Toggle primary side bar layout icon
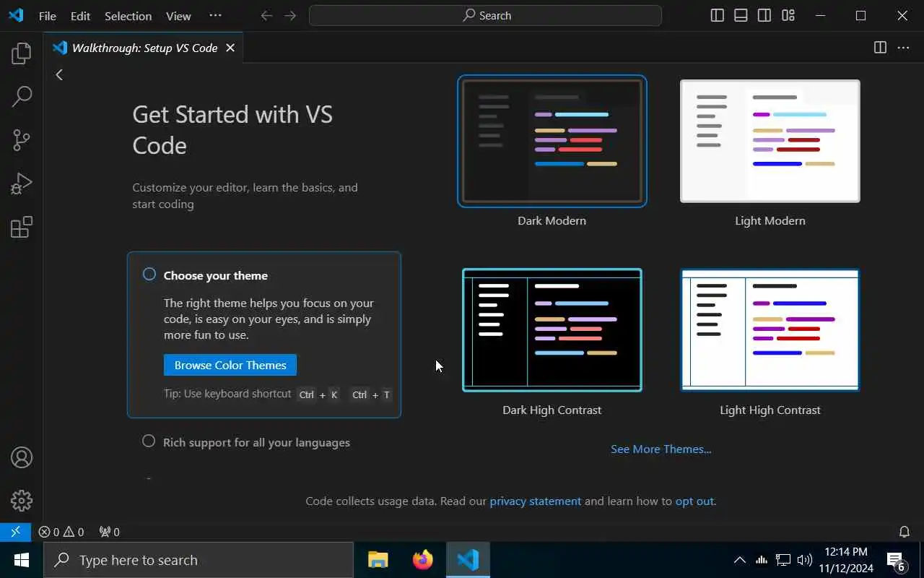The width and height of the screenshot is (924, 578). (717, 15)
